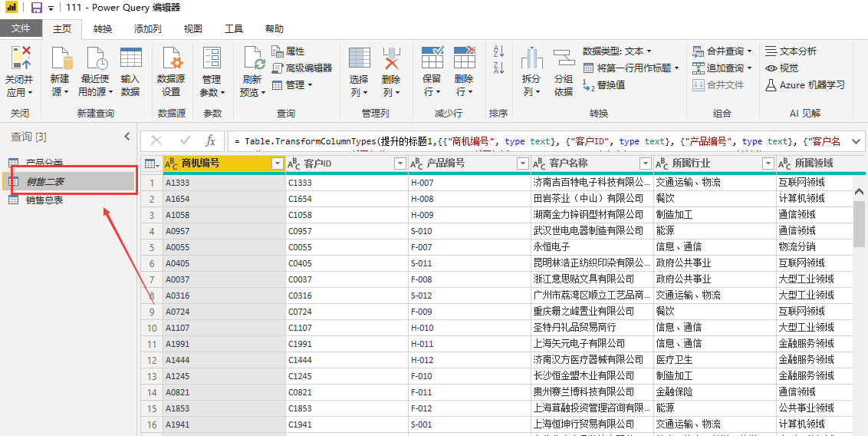Viewport: 868px width, 436px height.
Task: Click cell 永恒电子 in row 5
Action: (x=592, y=246)
